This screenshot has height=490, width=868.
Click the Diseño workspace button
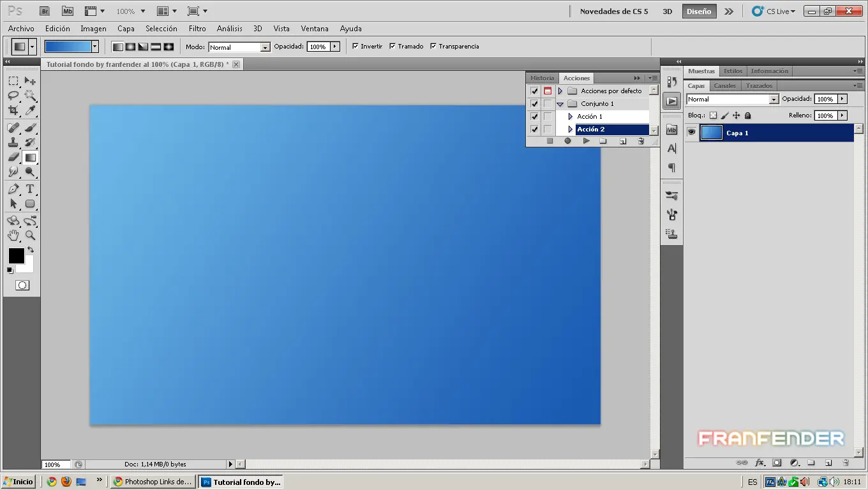tap(699, 11)
